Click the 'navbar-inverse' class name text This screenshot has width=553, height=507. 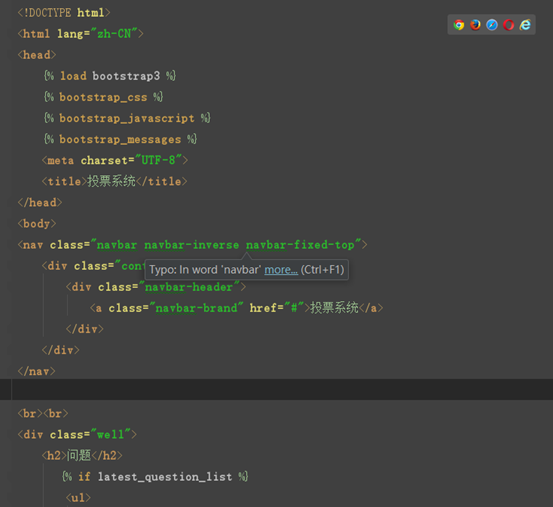tap(192, 245)
